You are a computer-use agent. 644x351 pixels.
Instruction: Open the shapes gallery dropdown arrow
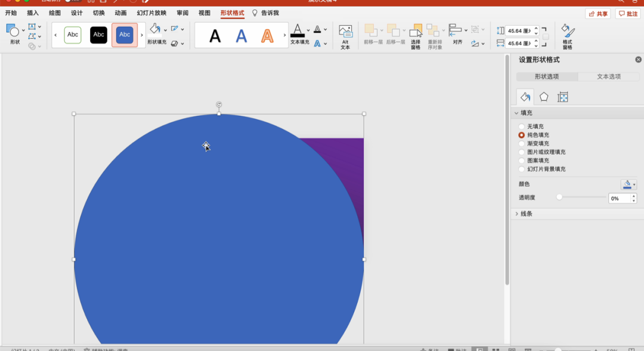[x=23, y=31]
